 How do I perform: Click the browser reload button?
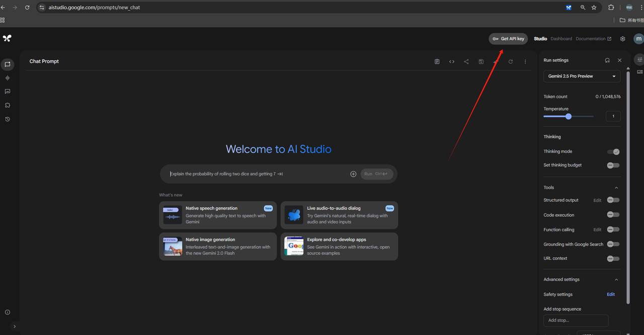click(x=27, y=8)
